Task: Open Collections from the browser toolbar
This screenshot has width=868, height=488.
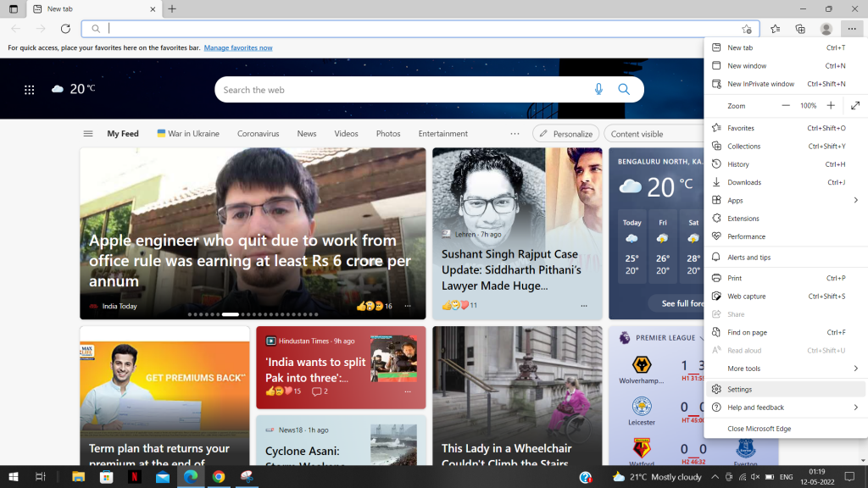Action: coord(800,28)
